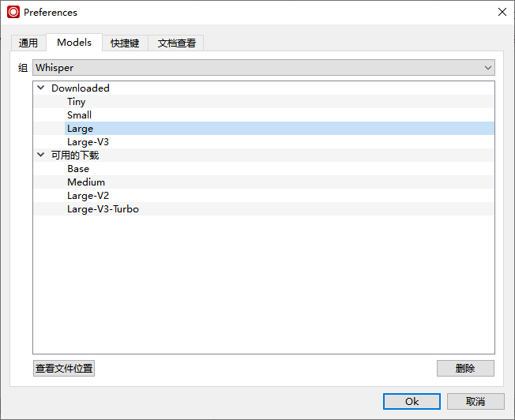Select the Base model for download

(x=78, y=169)
